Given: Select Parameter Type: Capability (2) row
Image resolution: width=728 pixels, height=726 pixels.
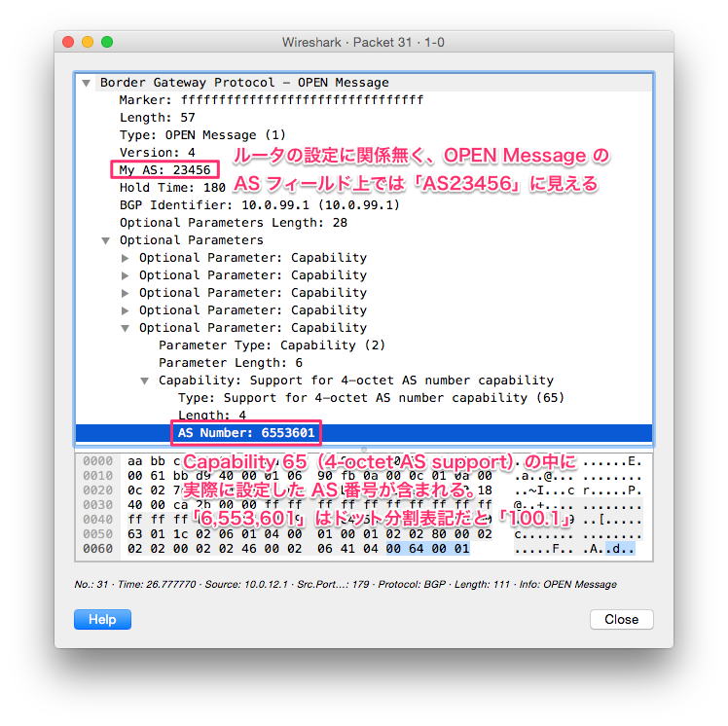Looking at the screenshot, I should pos(364,345).
